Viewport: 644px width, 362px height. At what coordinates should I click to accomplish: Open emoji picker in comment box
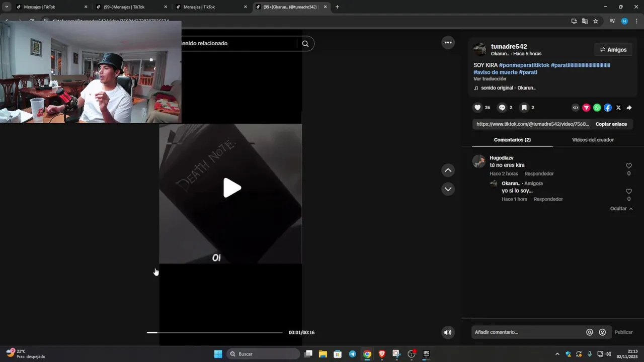(602, 332)
